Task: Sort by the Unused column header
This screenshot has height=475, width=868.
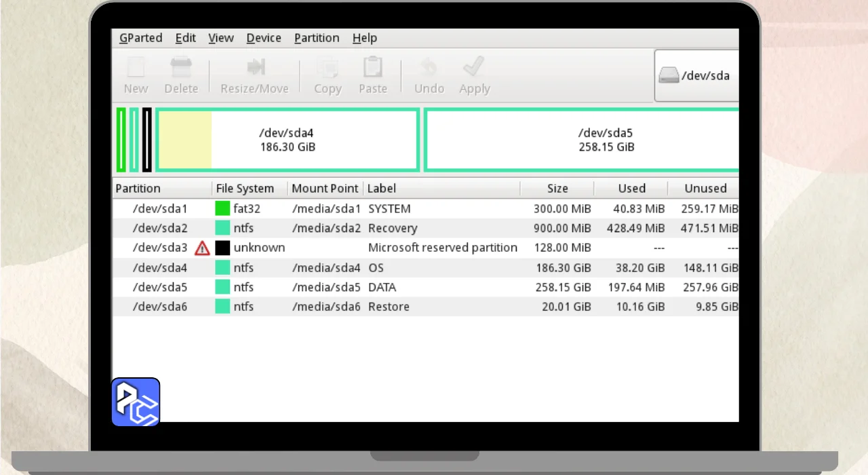Action: pyautogui.click(x=704, y=189)
